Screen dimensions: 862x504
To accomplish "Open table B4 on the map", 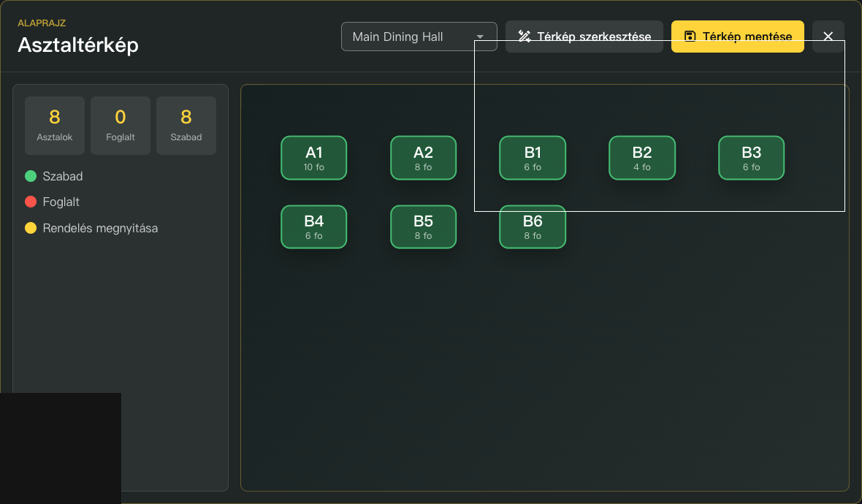I will point(314,227).
